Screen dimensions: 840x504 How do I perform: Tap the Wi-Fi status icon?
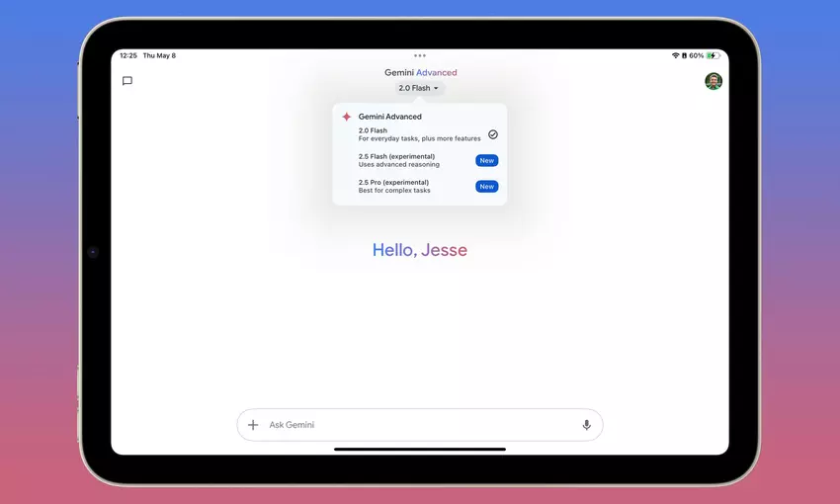coord(676,55)
